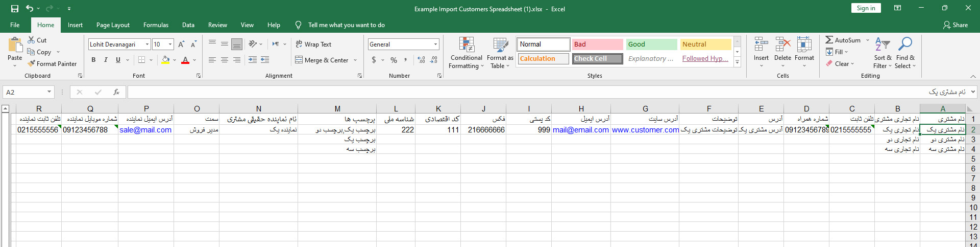
Task: Set bottom vertical alignment
Action: pos(237,44)
